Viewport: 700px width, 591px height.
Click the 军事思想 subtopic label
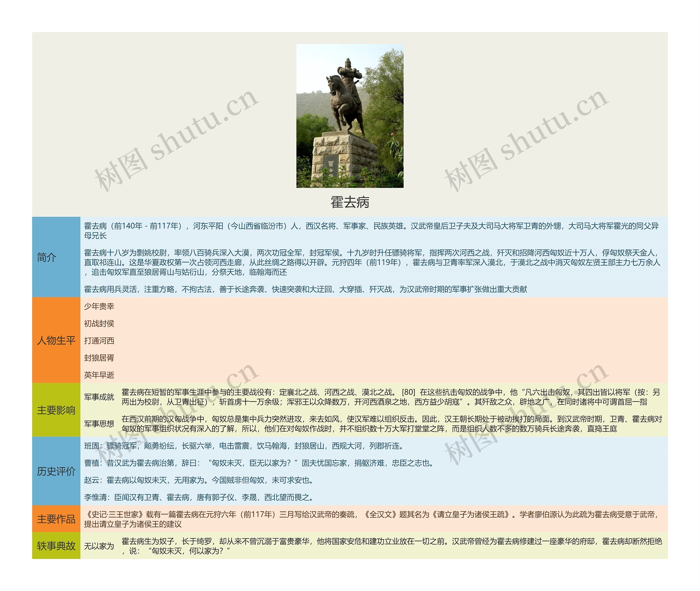99,424
